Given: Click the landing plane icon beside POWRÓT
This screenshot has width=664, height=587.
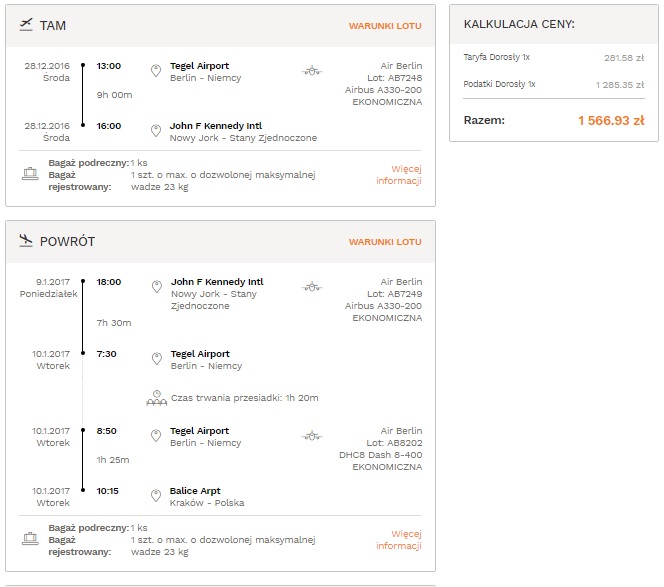Looking at the screenshot, I should pyautogui.click(x=26, y=241).
